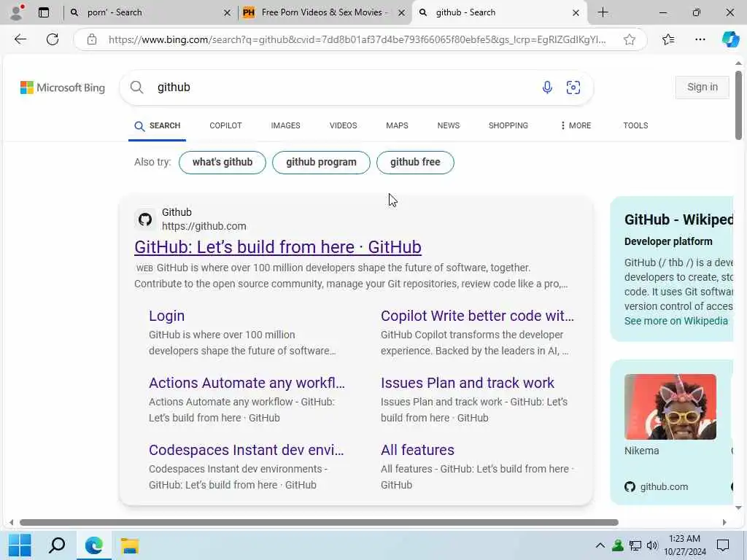Open github.com source under Nikema
The image size is (747, 560).
pyautogui.click(x=657, y=486)
